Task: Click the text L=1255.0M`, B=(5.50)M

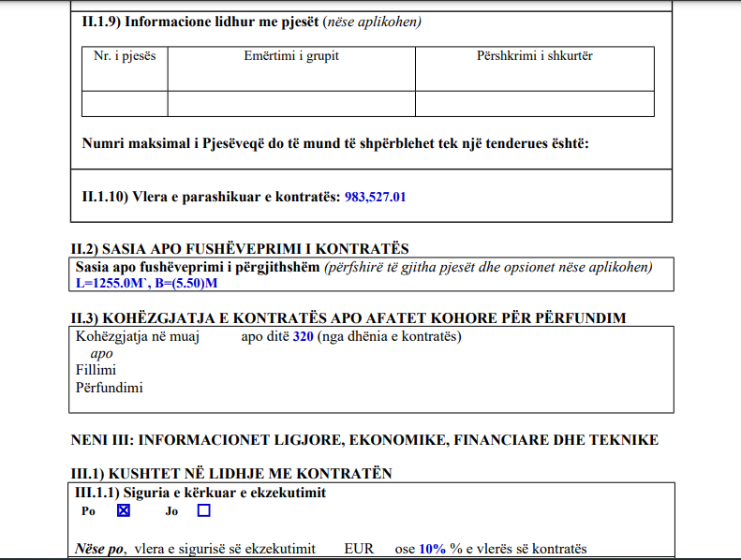Action: [146, 283]
